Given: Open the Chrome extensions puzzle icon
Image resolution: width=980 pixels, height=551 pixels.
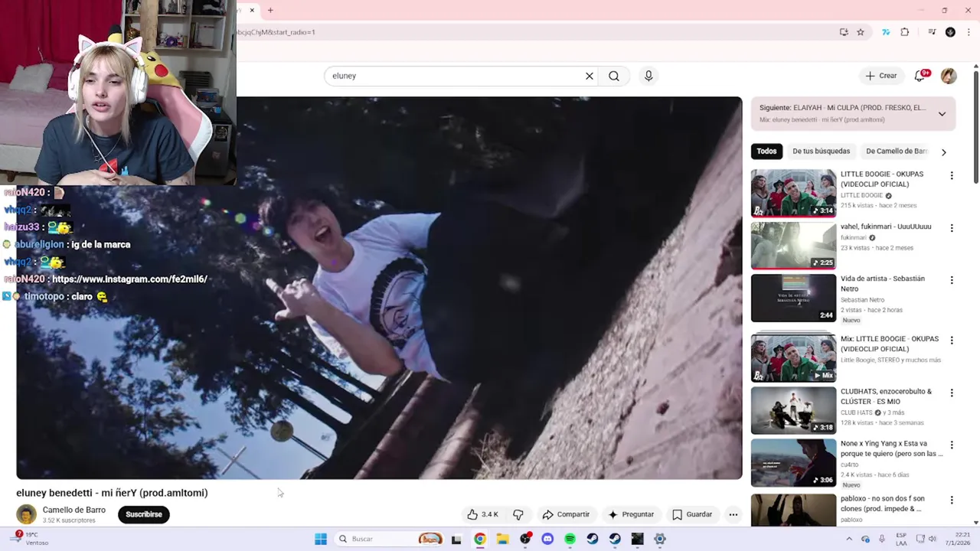Looking at the screenshot, I should [x=905, y=32].
